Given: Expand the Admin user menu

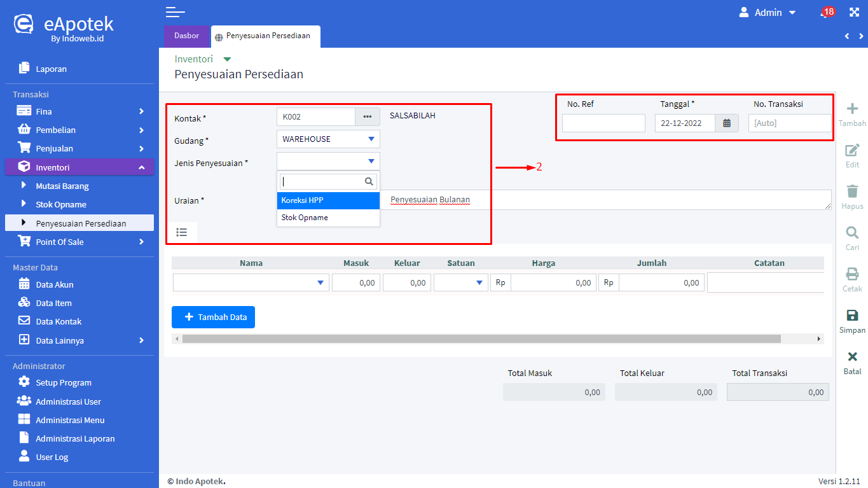Looking at the screenshot, I should 768,13.
